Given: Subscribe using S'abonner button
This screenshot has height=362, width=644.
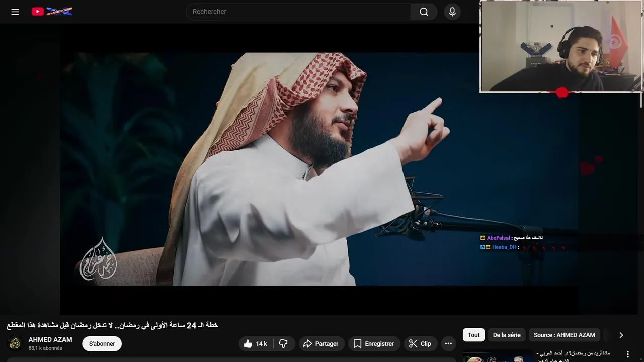Looking at the screenshot, I should (x=102, y=344).
